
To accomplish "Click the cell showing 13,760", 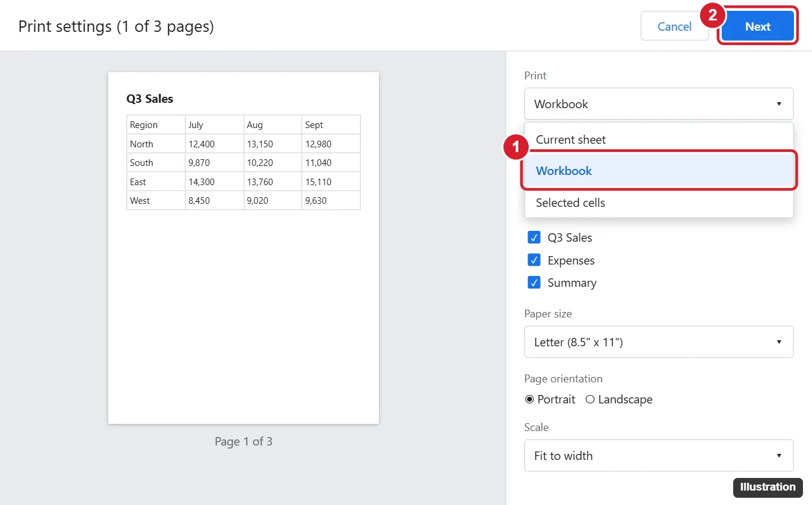I will pos(272,182).
